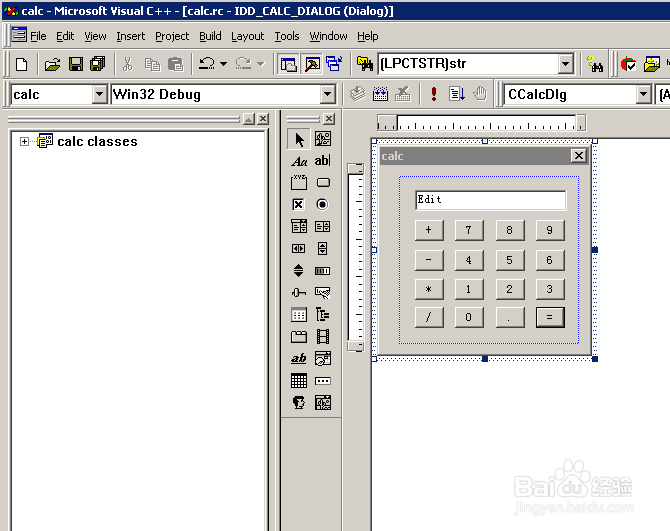Open the Layout menu

(x=247, y=36)
